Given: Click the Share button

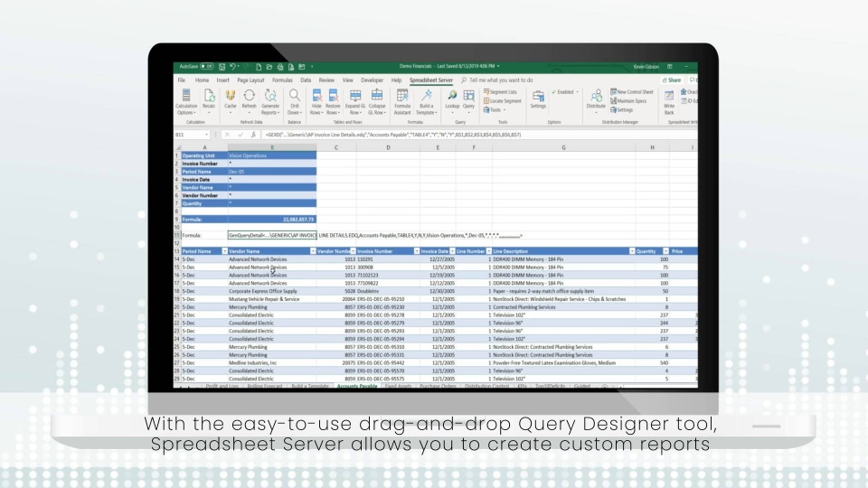Looking at the screenshot, I should pyautogui.click(x=672, y=80).
